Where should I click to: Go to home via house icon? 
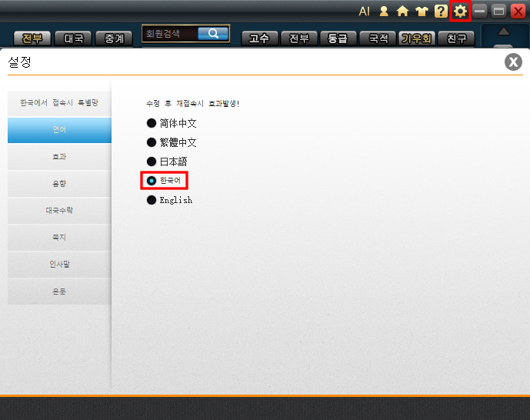point(402,12)
